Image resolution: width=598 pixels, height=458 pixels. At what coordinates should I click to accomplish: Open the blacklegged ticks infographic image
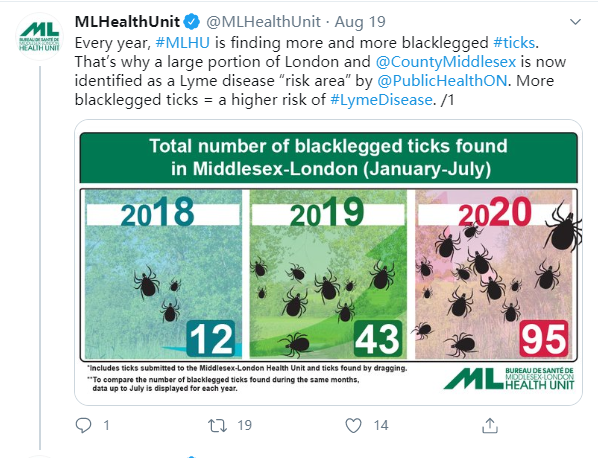(328, 262)
